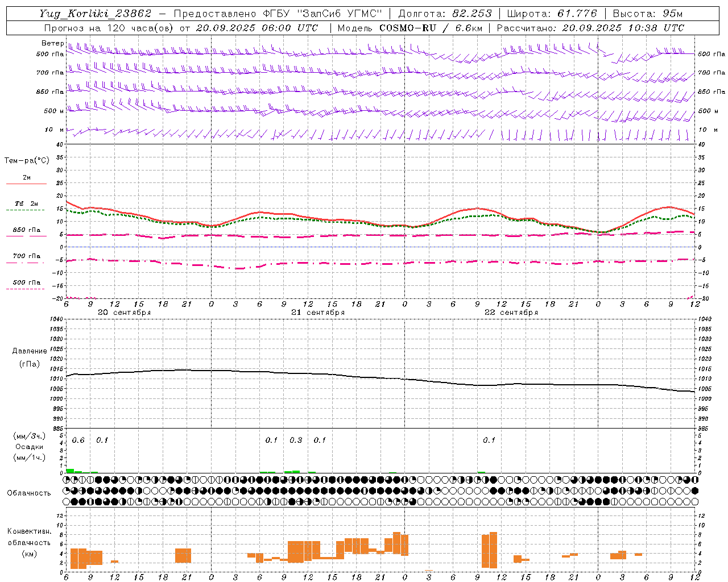Click the longitude value Долгота: 82.253
The height and width of the screenshot is (582, 728).
445,14
